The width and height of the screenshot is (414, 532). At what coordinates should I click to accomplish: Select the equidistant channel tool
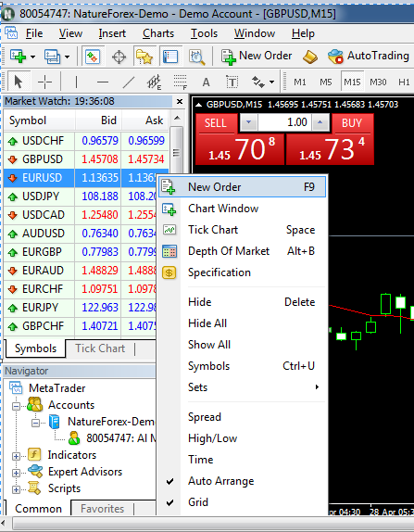coord(154,82)
